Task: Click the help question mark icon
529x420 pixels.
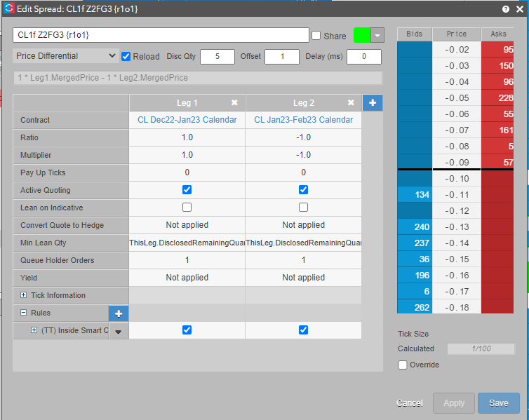Action: coord(505,9)
